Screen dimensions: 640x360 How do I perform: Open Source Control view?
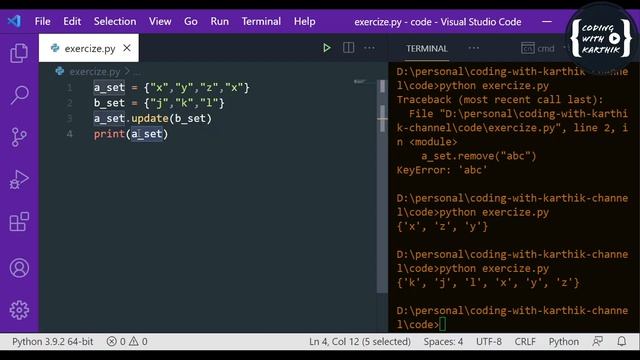19,137
